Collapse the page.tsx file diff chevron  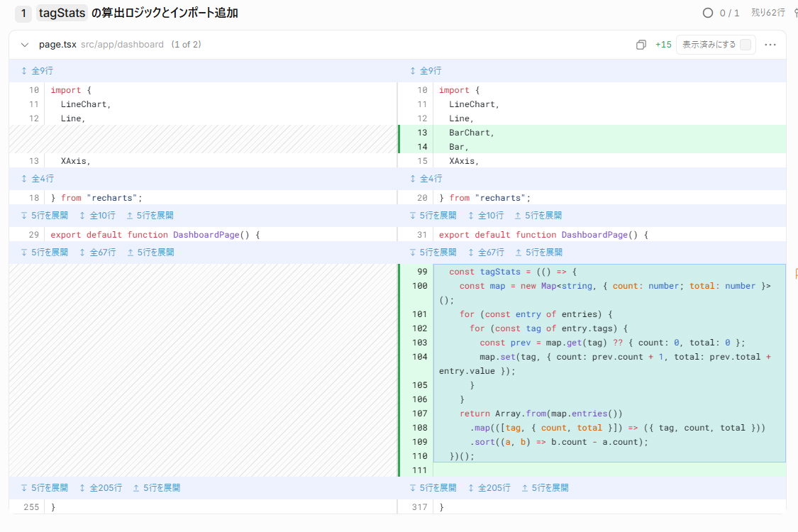click(x=24, y=45)
